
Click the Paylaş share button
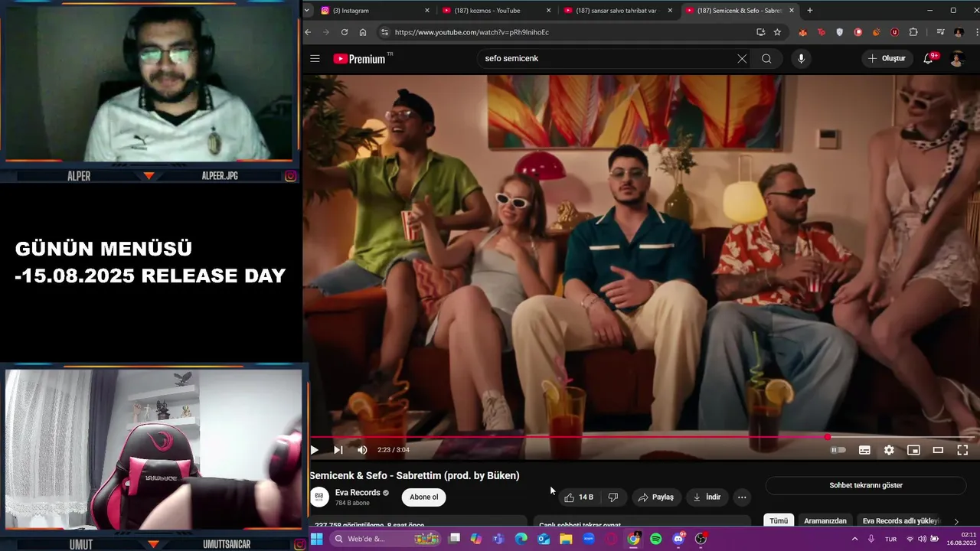click(656, 497)
